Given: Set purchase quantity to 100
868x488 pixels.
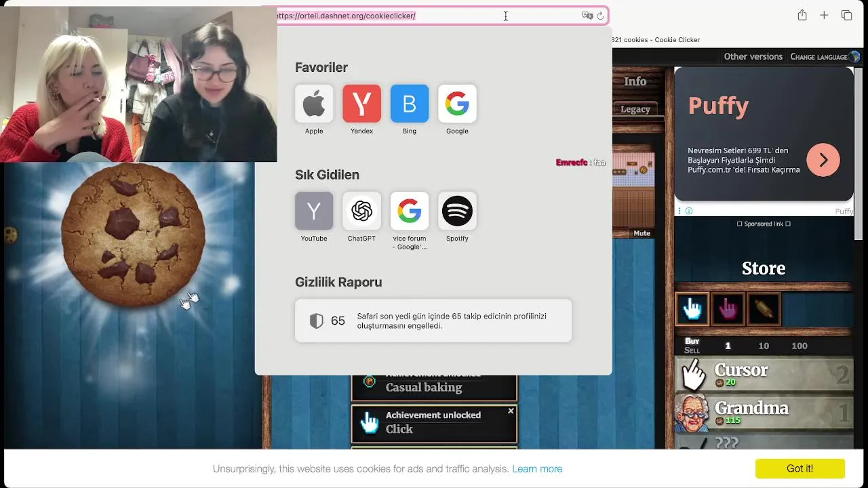Looking at the screenshot, I should [x=800, y=346].
